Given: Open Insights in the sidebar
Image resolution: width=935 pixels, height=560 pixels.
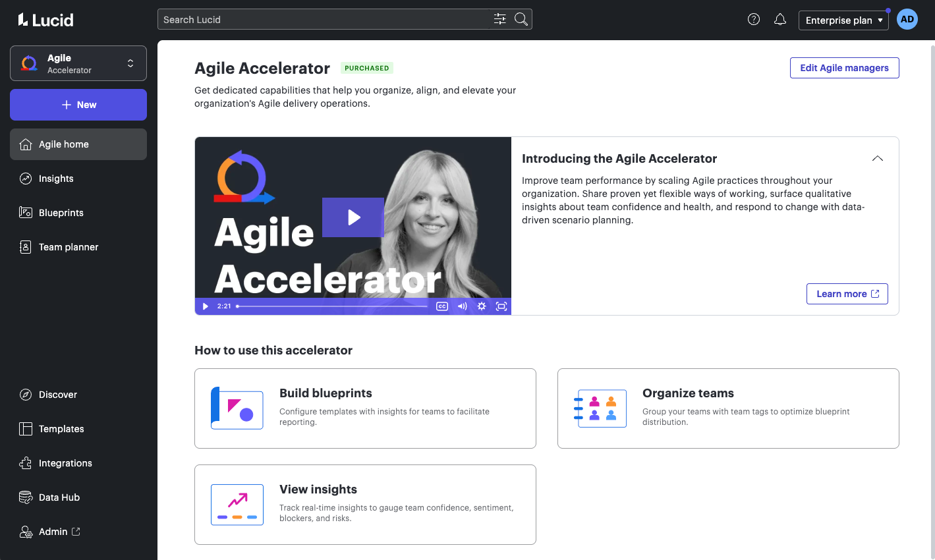Looking at the screenshot, I should 78,179.
